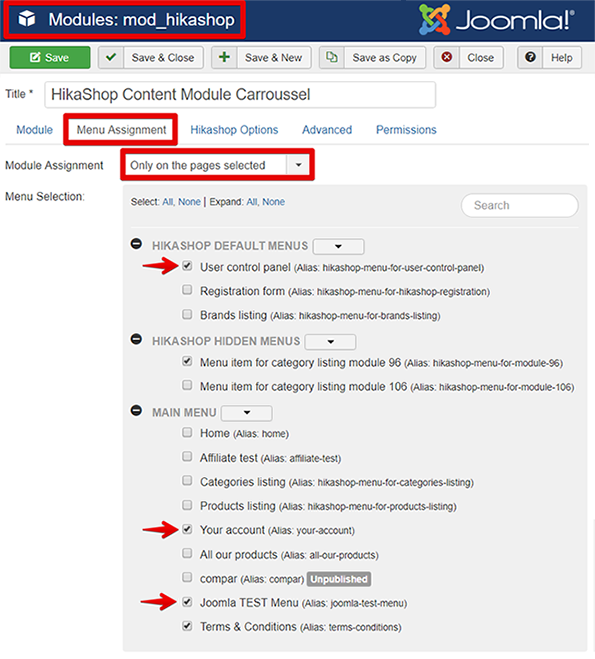The height and width of the screenshot is (659, 595).
Task: Collapse the Hikashop Hidden Menus section
Action: pyautogui.click(x=137, y=339)
